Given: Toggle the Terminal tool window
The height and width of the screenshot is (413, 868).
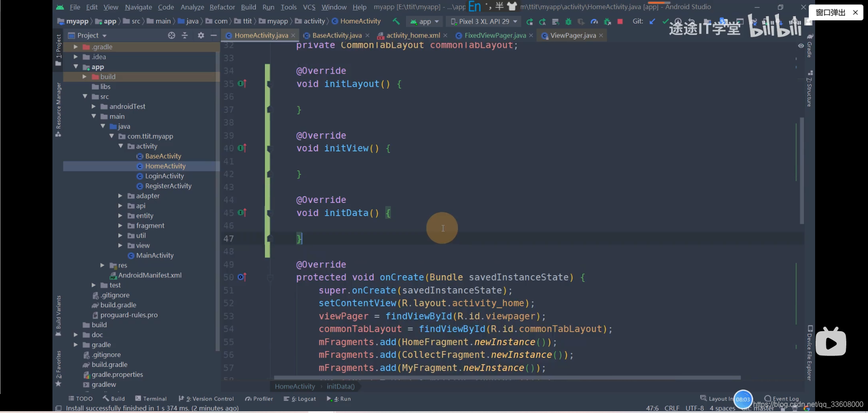Looking at the screenshot, I should coord(151,399).
